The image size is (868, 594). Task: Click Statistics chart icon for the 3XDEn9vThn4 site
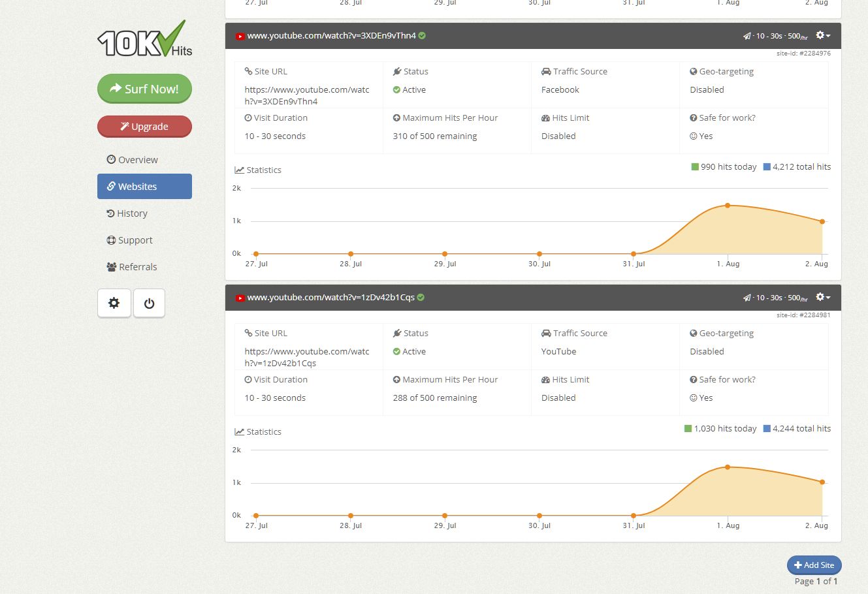click(239, 170)
